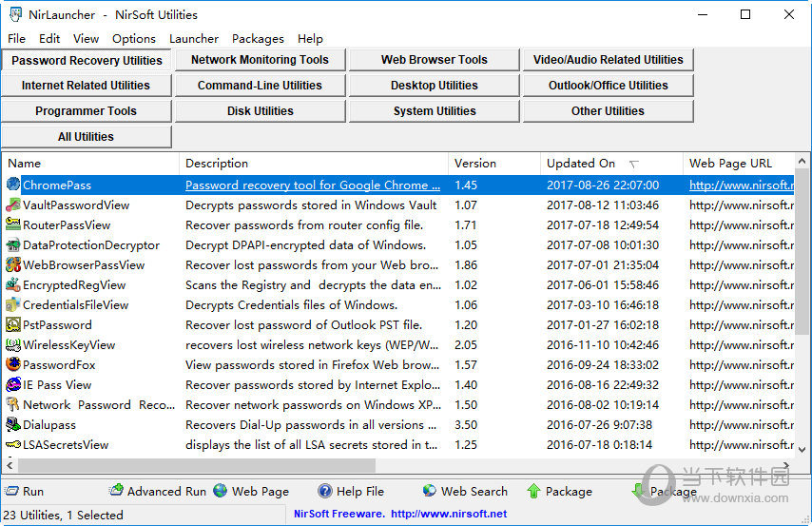Click the Web Search toolbar button

[465, 491]
